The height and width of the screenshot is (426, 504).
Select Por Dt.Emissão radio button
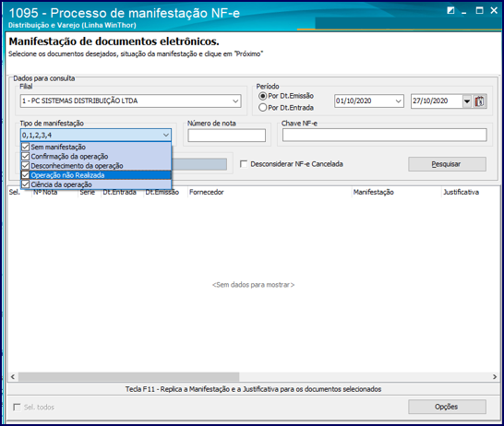click(262, 96)
